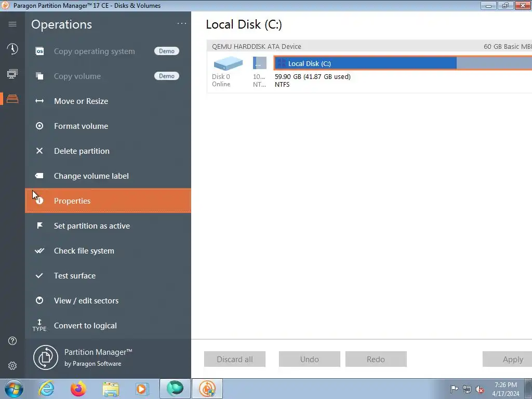Click the Paragon Partition Manager taskbar button
Image resolution: width=532 pixels, height=399 pixels.
[x=207, y=389]
